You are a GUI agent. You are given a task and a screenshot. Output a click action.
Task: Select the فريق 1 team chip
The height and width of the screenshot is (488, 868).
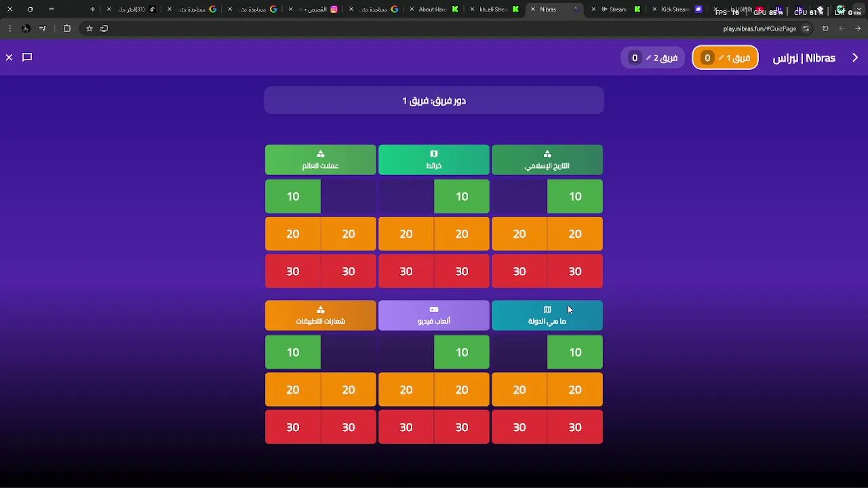point(725,58)
